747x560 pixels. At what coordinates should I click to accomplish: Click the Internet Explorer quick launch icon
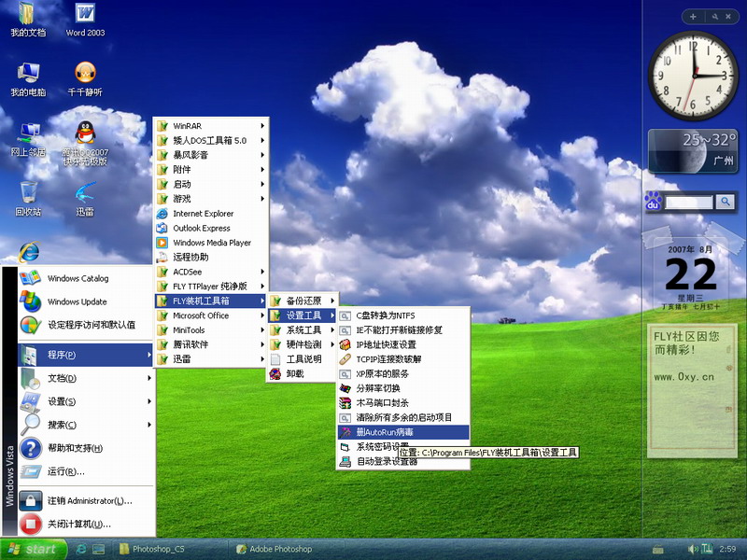point(81,549)
